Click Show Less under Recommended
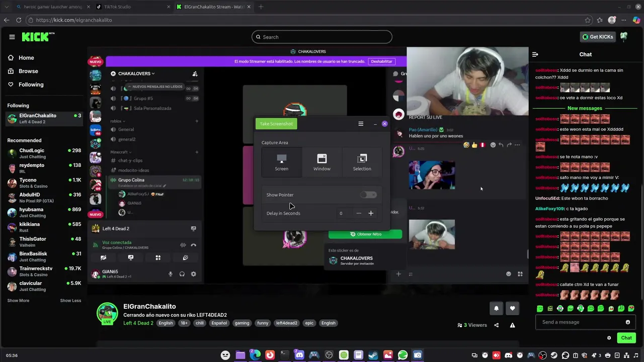 70,301
